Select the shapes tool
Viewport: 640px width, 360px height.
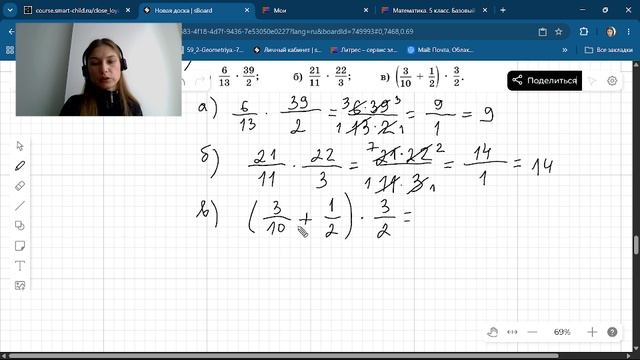20,226
